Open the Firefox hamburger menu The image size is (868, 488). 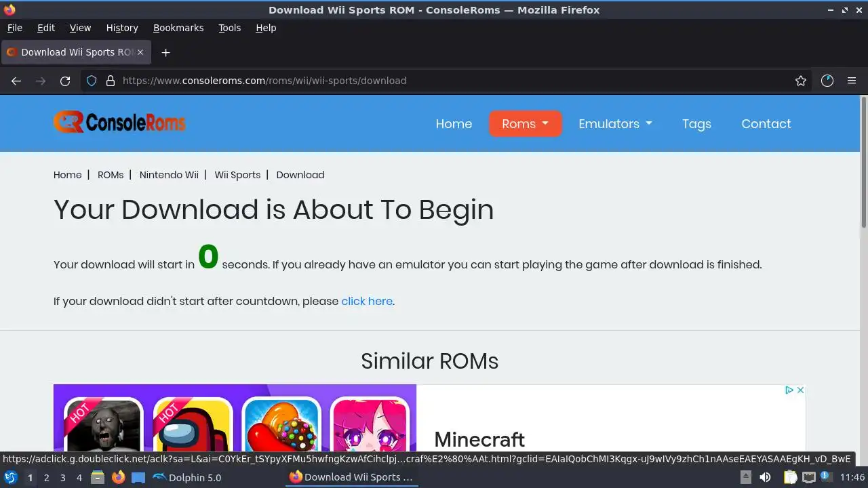click(852, 81)
